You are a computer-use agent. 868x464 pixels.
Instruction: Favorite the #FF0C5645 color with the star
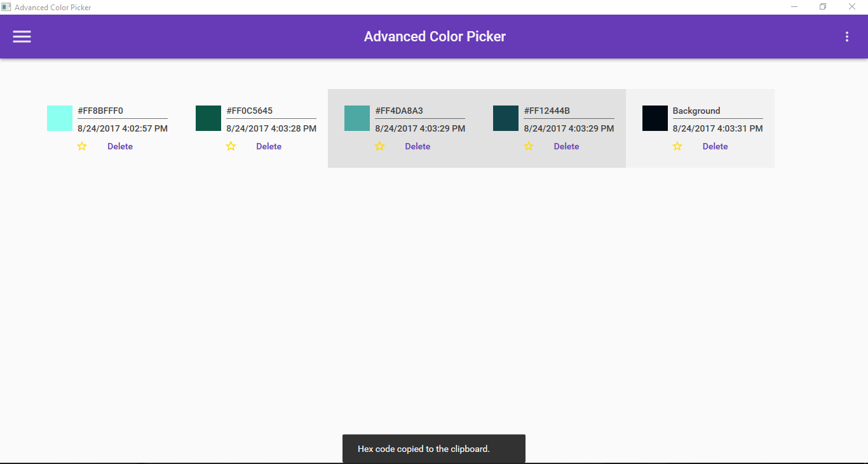tap(231, 146)
